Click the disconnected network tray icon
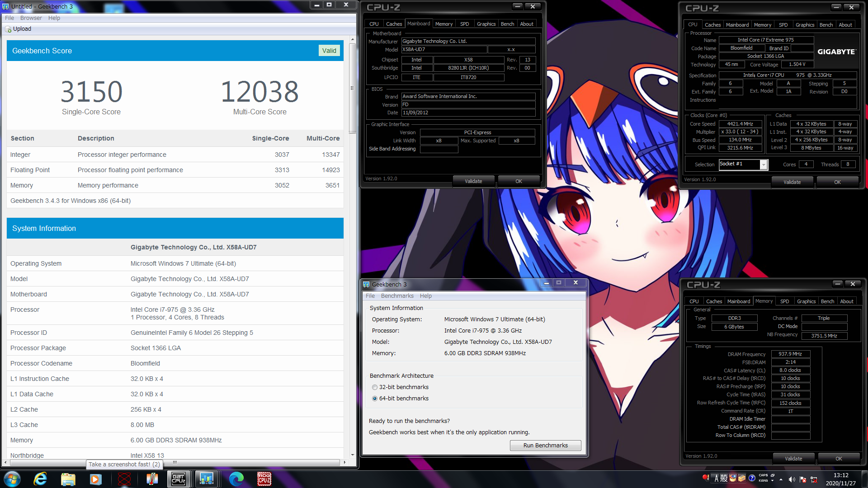Screen dimensions: 868x488 (814, 479)
